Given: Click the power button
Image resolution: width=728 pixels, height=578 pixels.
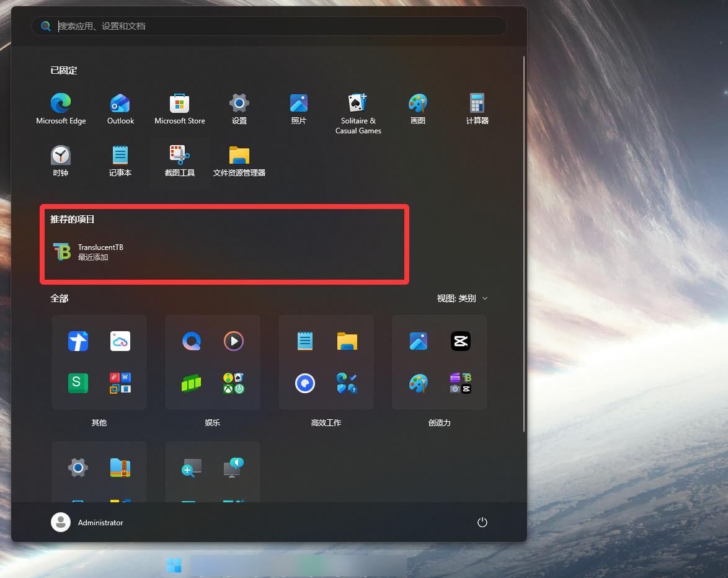Looking at the screenshot, I should coord(482,522).
